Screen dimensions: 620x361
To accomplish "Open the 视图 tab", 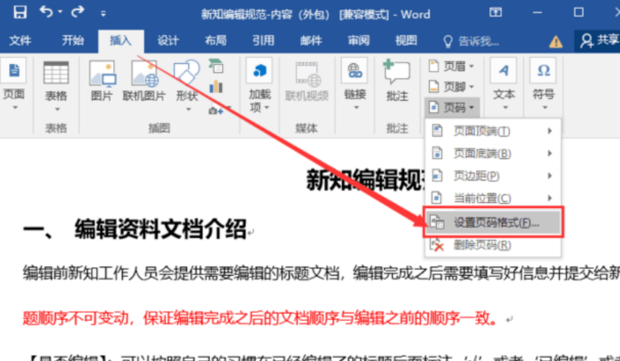I will click(406, 40).
